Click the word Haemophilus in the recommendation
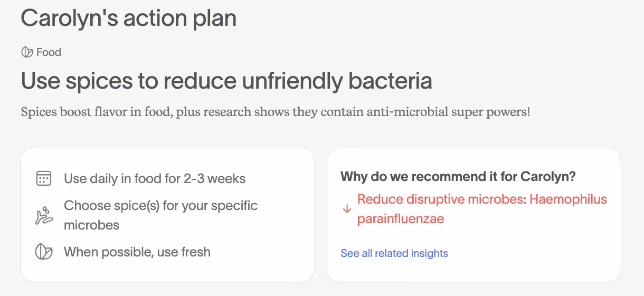 568,199
